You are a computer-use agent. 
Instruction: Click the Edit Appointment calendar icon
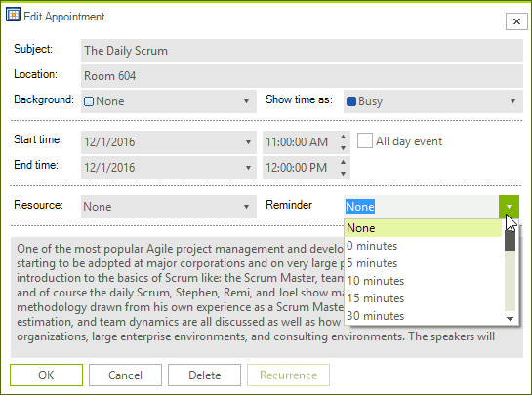point(14,15)
